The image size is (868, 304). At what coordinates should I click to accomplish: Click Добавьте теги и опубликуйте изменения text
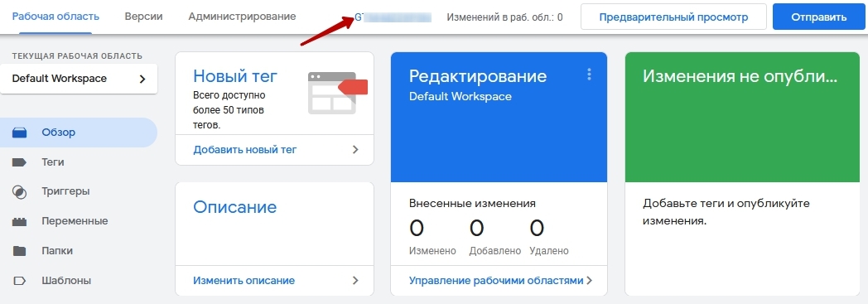(726, 212)
